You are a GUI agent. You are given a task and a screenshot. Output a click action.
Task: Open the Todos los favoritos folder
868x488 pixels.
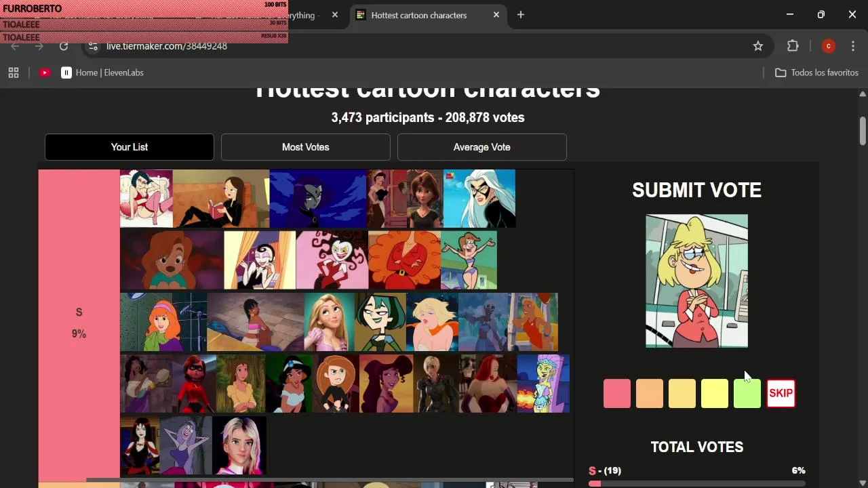[816, 73]
